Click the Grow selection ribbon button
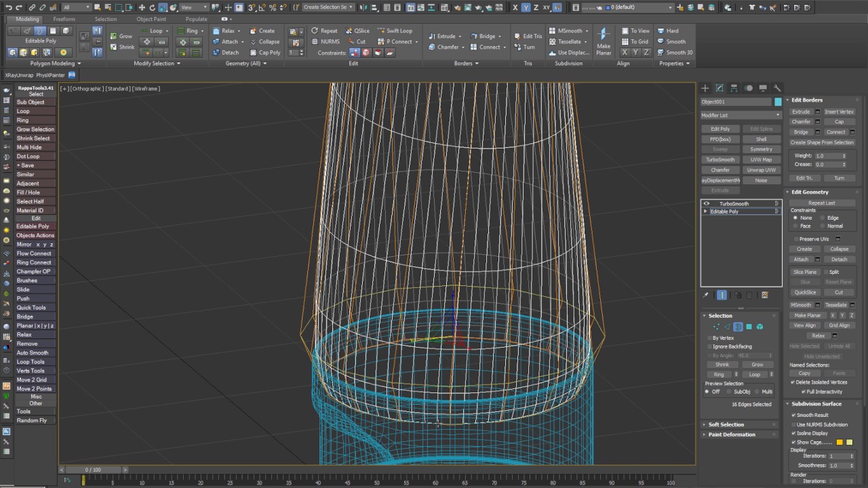This screenshot has height=488, width=868. [121, 36]
